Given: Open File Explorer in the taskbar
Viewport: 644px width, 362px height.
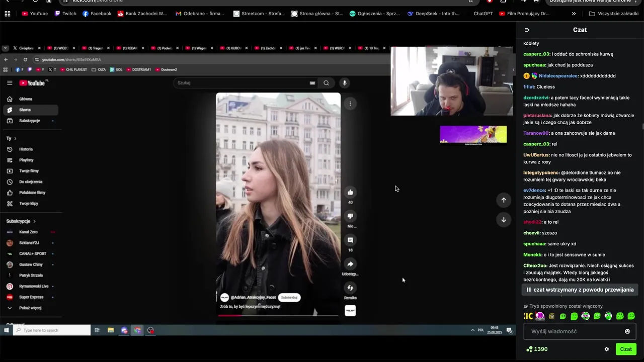Looking at the screenshot, I should click(x=111, y=330).
